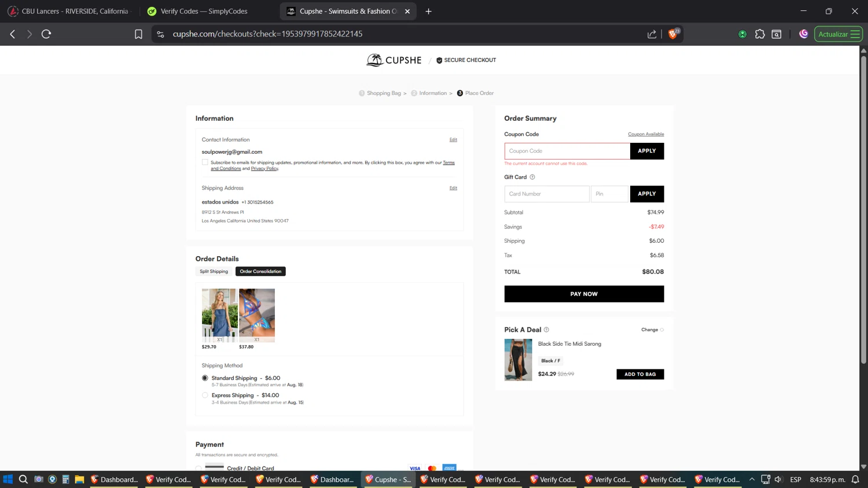Open the bikini product thumbnail

(x=257, y=315)
